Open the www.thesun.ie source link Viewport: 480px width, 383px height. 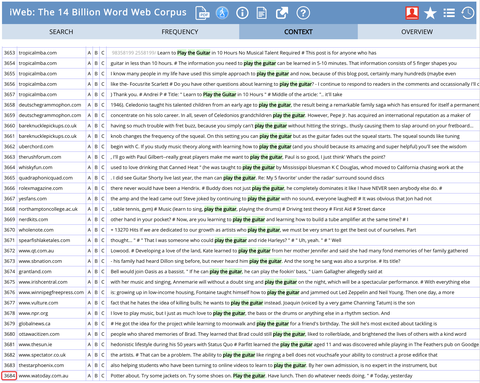(35, 344)
